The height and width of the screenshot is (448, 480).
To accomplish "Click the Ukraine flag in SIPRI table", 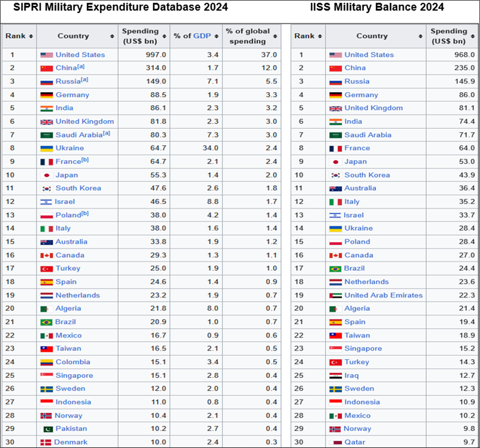I will point(47,148).
